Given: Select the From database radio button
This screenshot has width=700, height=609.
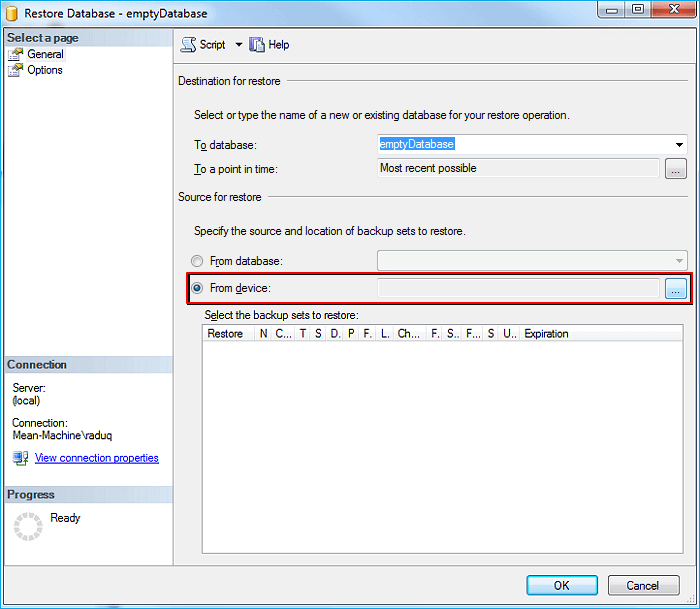Looking at the screenshot, I should pyautogui.click(x=197, y=261).
